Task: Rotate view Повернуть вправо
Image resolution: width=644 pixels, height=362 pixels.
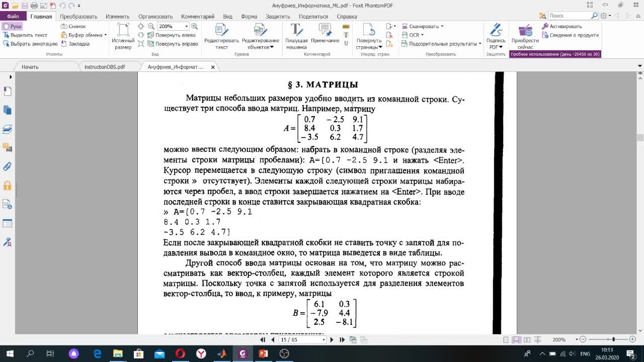Action: [173, 44]
